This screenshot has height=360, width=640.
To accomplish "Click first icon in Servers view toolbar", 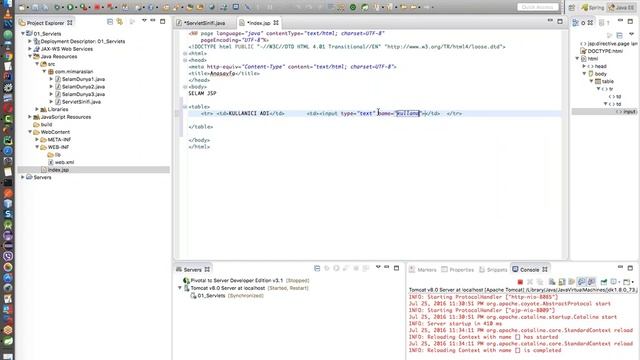I will point(317,268).
